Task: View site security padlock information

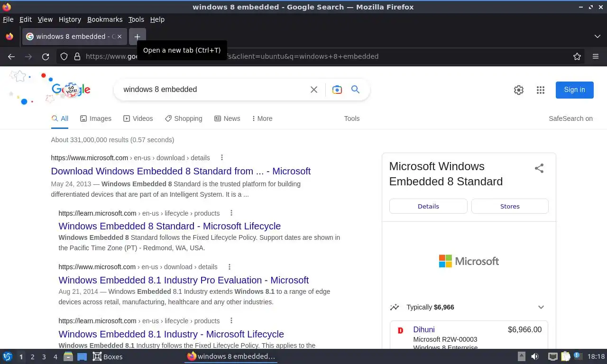Action: point(77,56)
